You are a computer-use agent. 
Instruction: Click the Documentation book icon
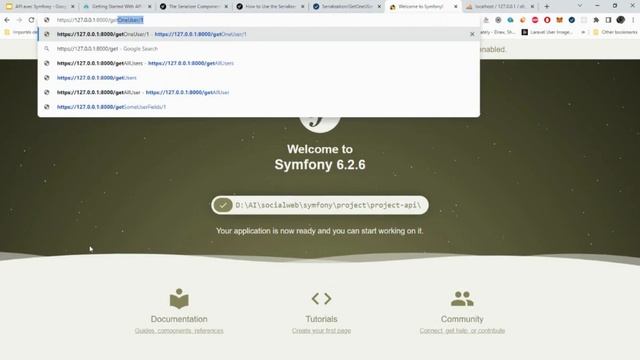click(x=179, y=299)
